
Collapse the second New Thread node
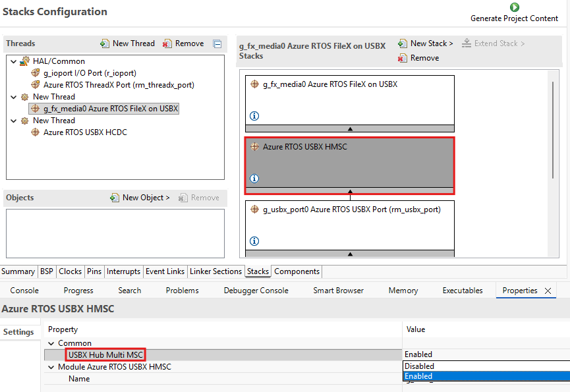coord(13,121)
